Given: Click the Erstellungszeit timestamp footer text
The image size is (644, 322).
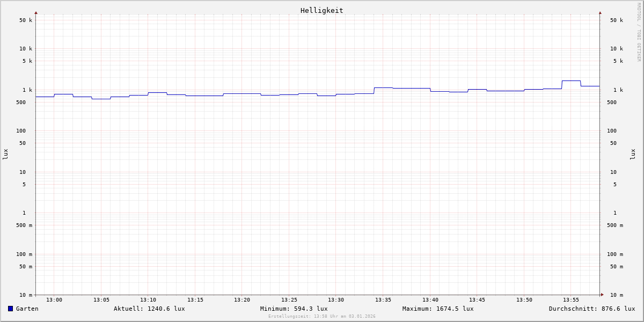Looking at the screenshot, I should pos(321,317).
